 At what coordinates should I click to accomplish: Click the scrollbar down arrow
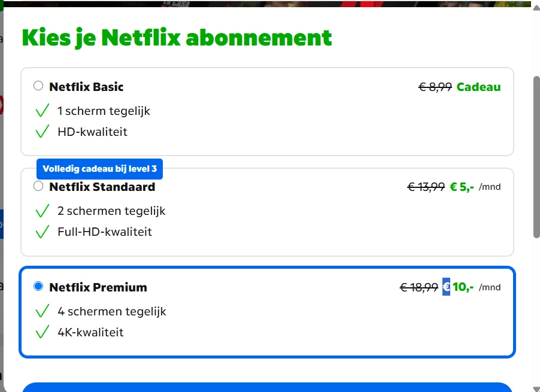[536, 388]
